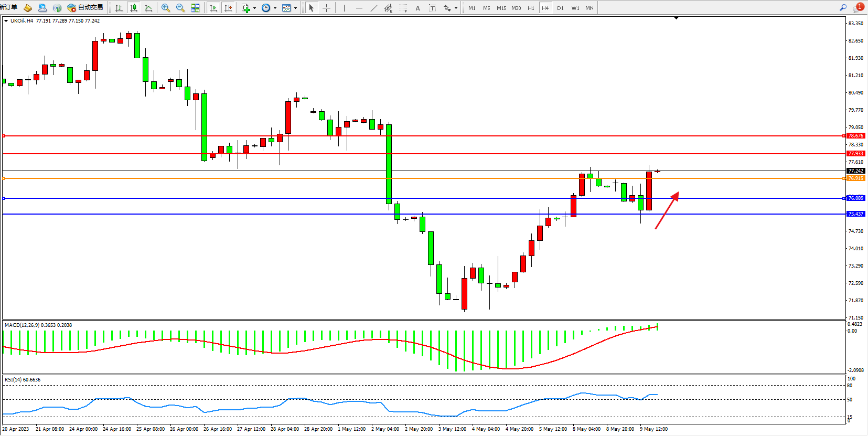Open the search magnifier at top right
Image resolution: width=868 pixels, height=436 pixels.
click(843, 7)
